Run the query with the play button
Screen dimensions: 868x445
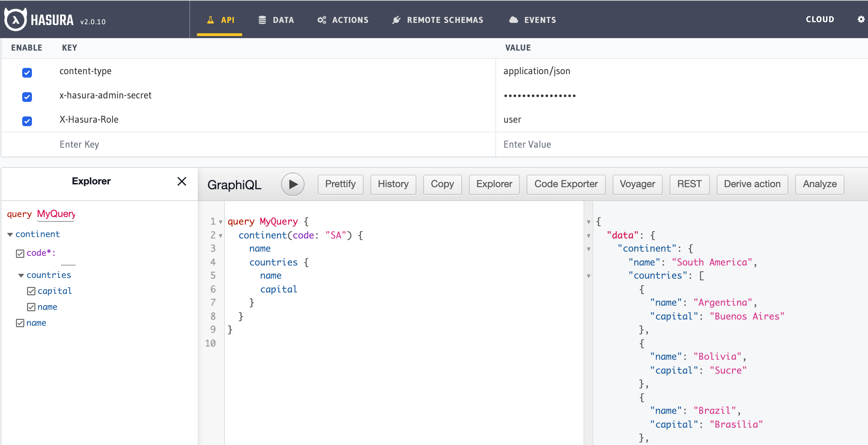(x=292, y=184)
